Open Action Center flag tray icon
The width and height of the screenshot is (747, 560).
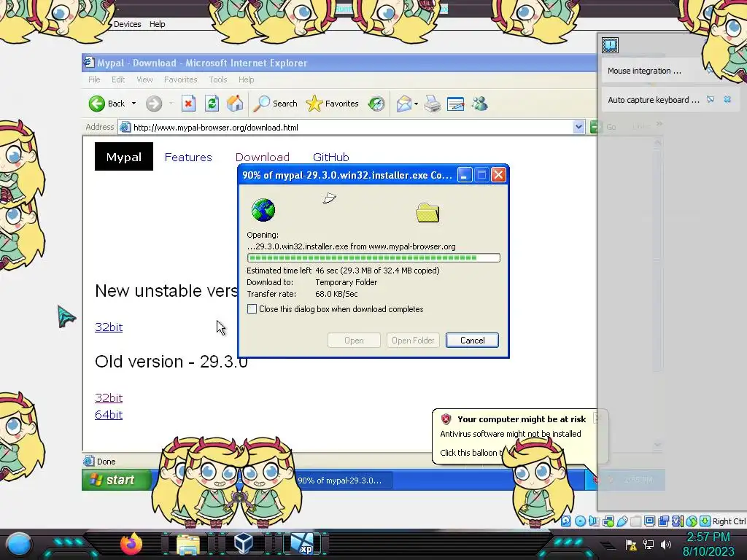pyautogui.click(x=631, y=544)
